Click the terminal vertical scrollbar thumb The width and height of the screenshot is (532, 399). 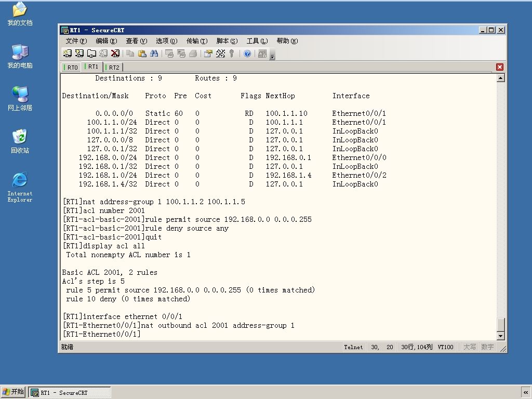500,324
